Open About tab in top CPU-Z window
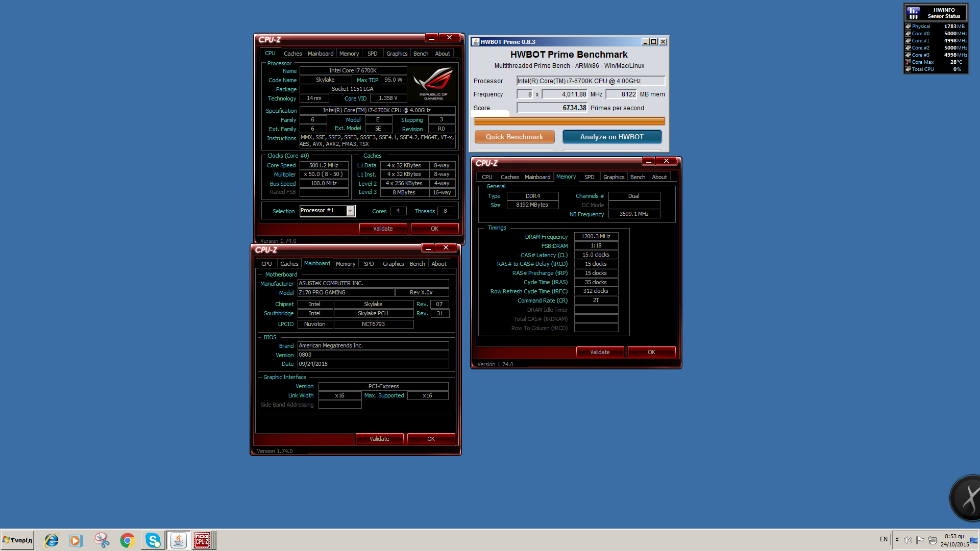980x551 pixels. (x=443, y=54)
